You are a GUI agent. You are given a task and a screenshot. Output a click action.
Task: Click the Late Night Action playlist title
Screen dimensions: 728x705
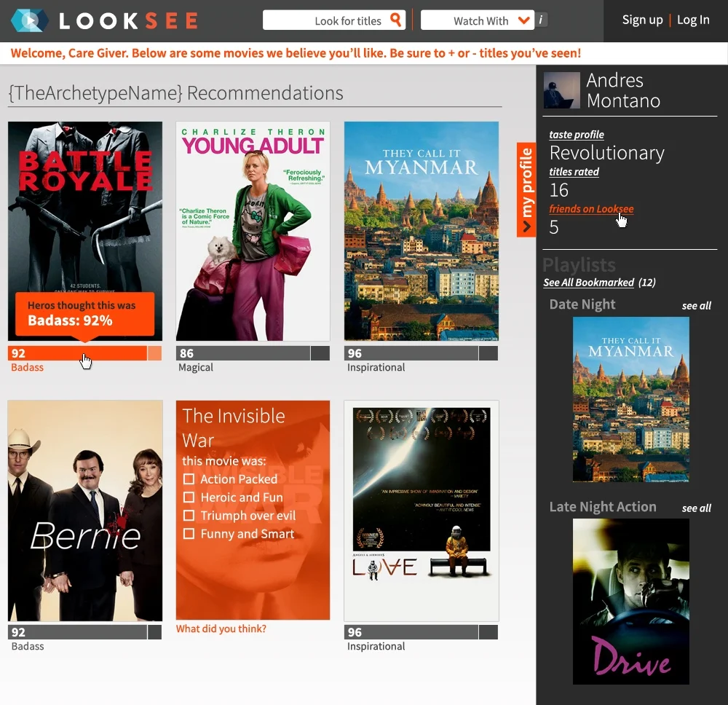(x=603, y=507)
